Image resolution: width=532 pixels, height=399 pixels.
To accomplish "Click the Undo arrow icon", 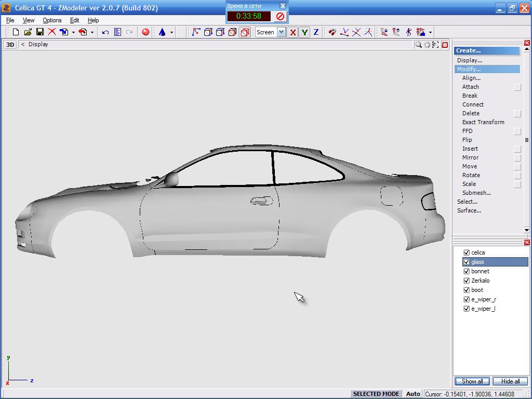I will point(105,32).
